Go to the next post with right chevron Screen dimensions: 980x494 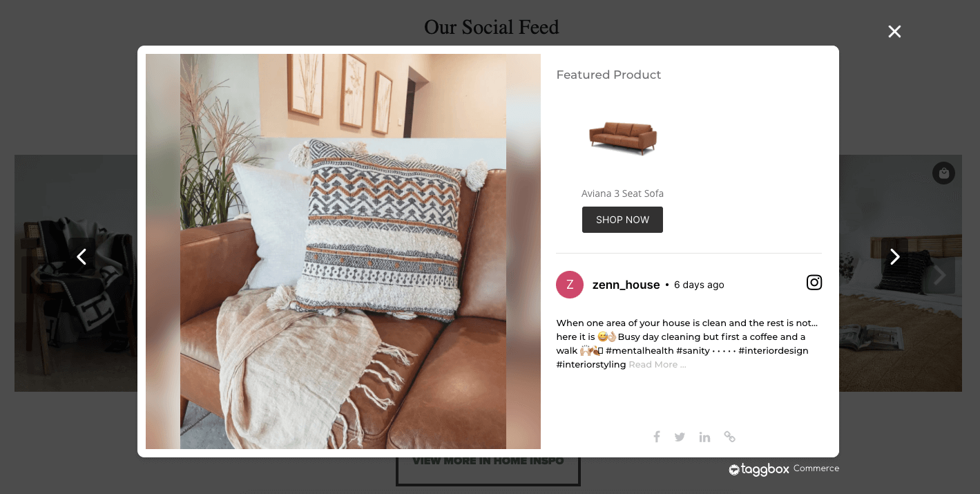tap(895, 257)
